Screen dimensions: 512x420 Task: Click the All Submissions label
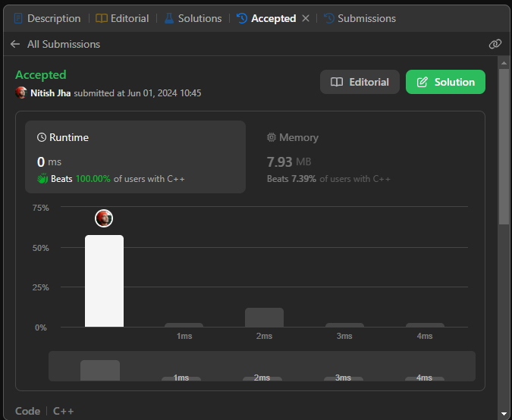coord(64,44)
